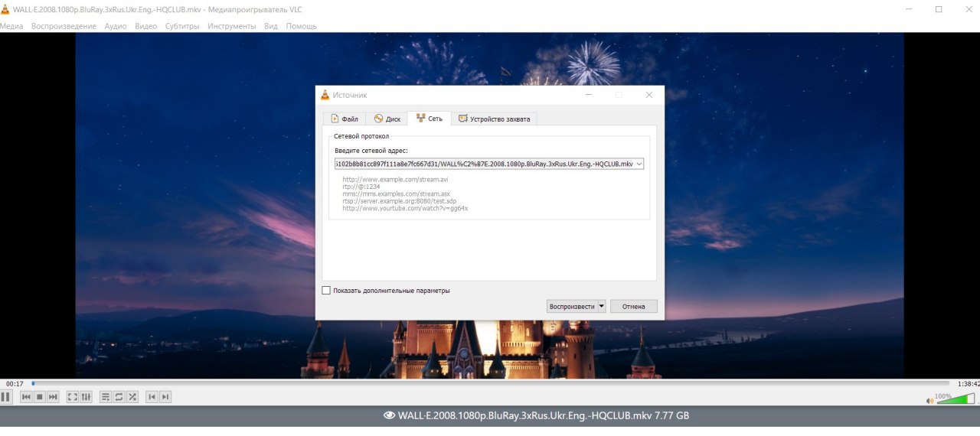Adjust the volume slider at 100%
The width and height of the screenshot is (980, 436).
pyautogui.click(x=955, y=398)
